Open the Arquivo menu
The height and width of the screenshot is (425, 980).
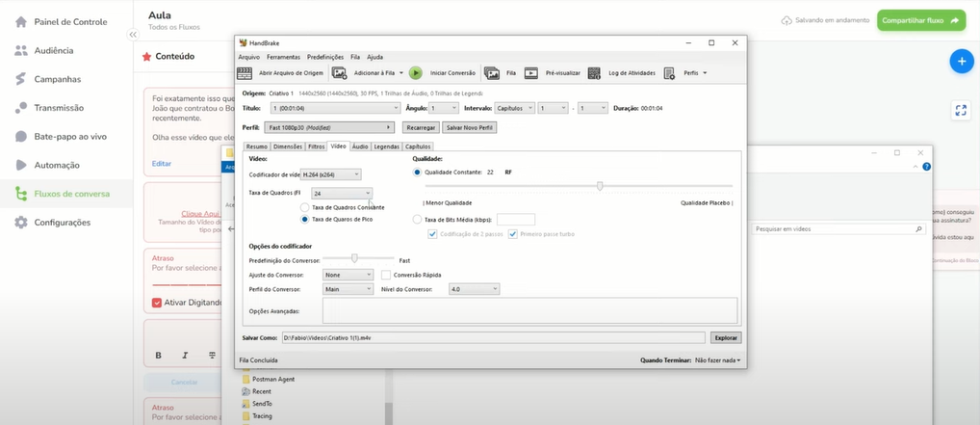[x=248, y=57]
